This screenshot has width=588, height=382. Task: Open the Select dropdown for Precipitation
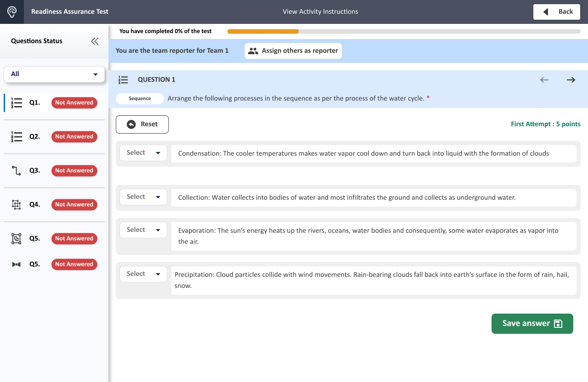(143, 274)
